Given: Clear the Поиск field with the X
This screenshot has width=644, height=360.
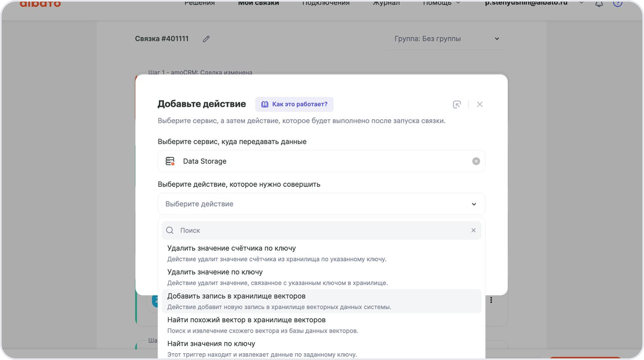Looking at the screenshot, I should pyautogui.click(x=473, y=230).
